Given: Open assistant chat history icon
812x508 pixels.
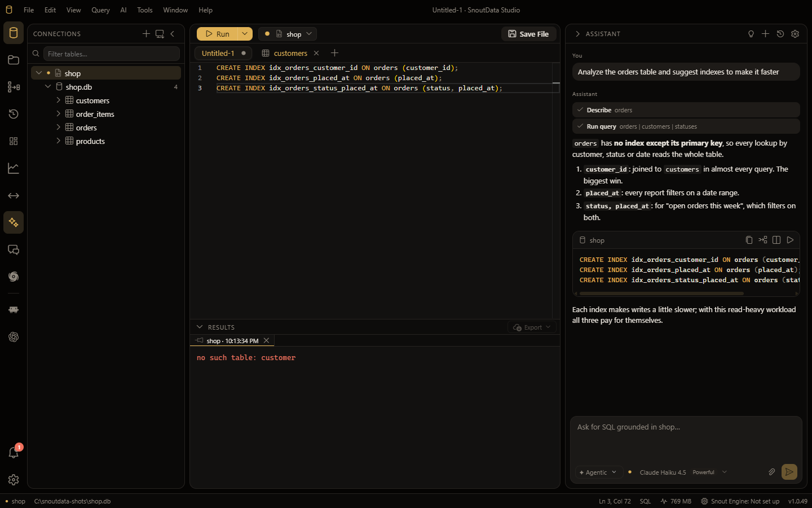Looking at the screenshot, I should 780,34.
